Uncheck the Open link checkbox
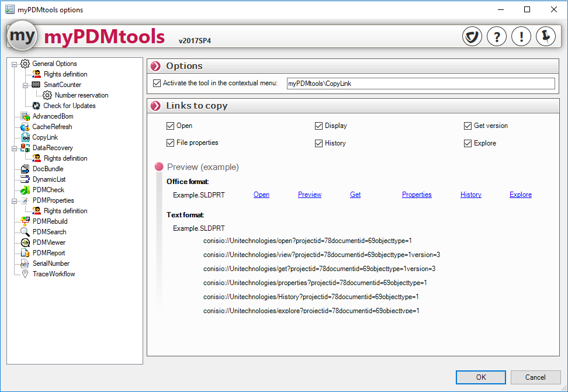The image size is (568, 392). 171,126
